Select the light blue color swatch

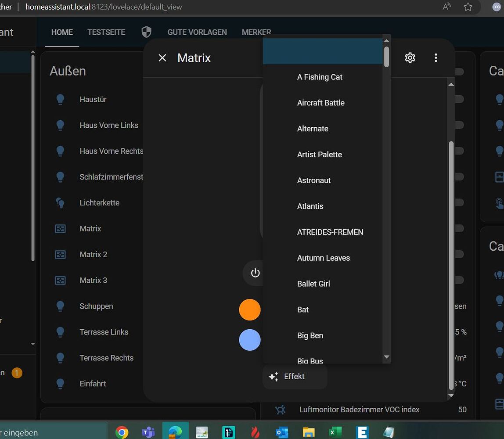(x=249, y=340)
